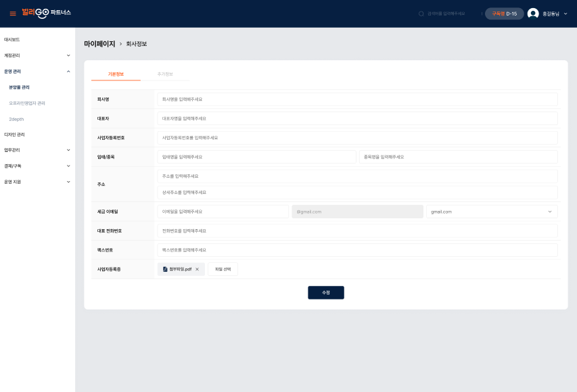Open 오프라인영업자 관리 in sidebar
The image size is (577, 392).
click(27, 103)
